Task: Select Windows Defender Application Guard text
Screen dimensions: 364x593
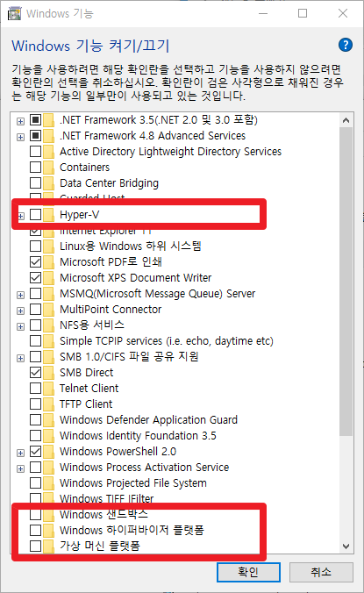Action: point(148,420)
